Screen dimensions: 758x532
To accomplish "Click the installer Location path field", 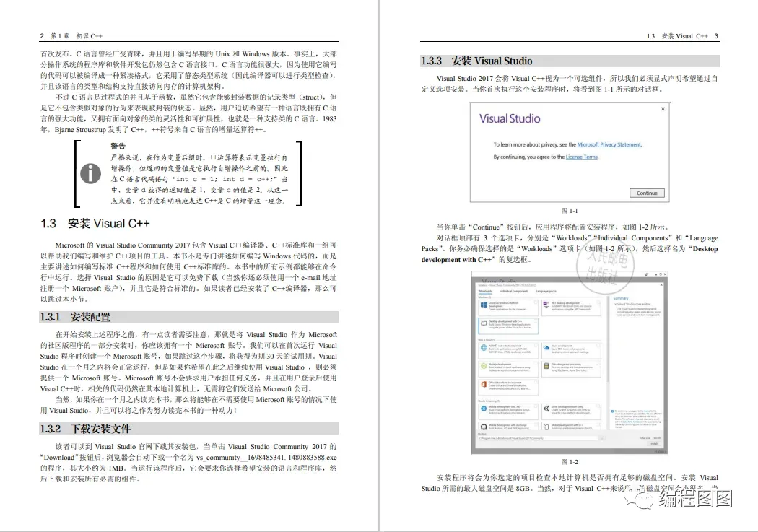I will tap(538, 438).
